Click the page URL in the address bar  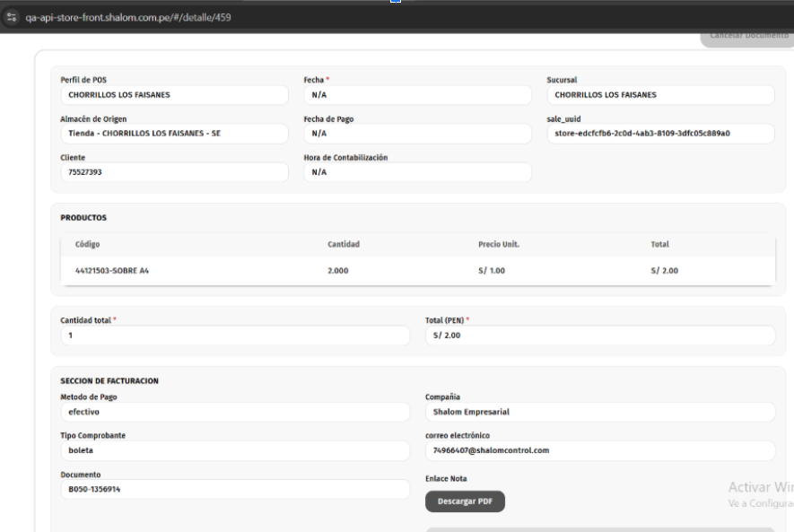pyautogui.click(x=128, y=17)
